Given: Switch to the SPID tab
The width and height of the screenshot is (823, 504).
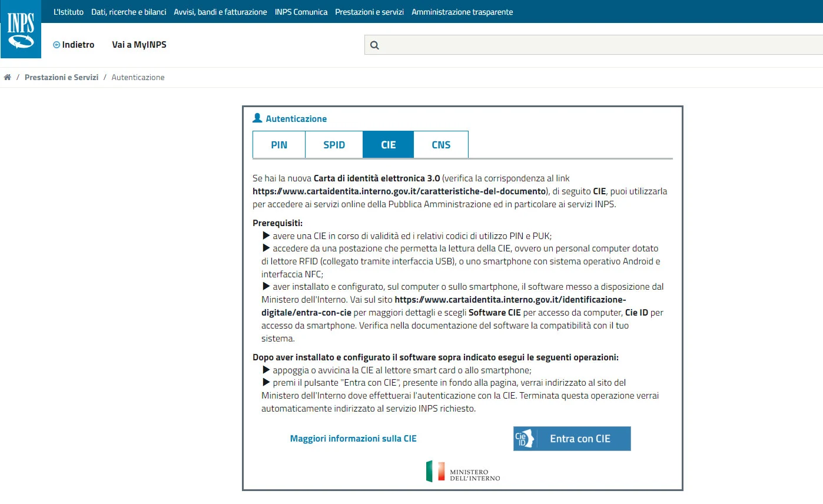Looking at the screenshot, I should point(334,145).
